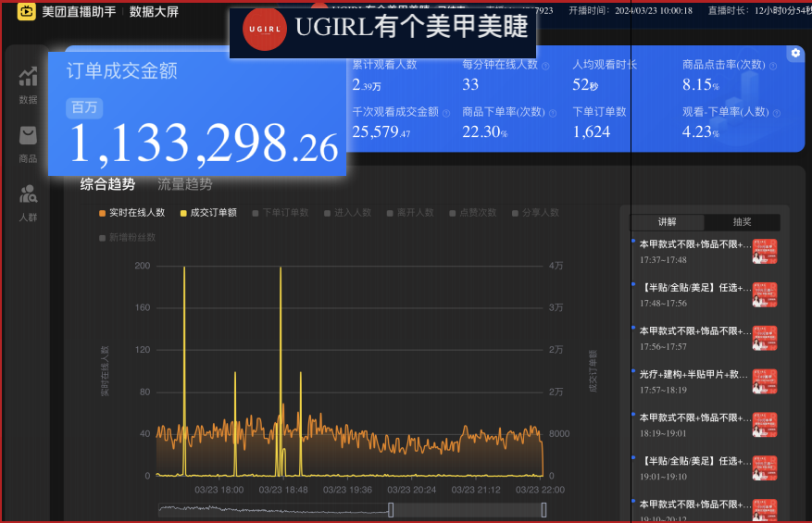Select the 讲解 tab

coord(667,222)
